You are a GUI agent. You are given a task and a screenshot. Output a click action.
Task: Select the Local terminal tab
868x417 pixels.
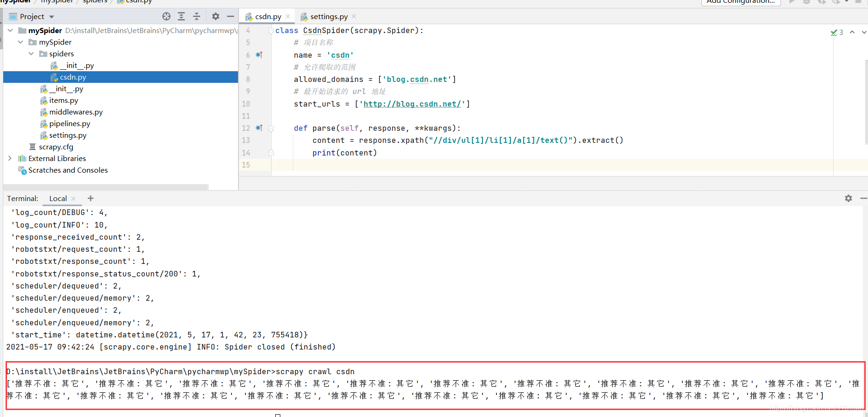[58, 198]
